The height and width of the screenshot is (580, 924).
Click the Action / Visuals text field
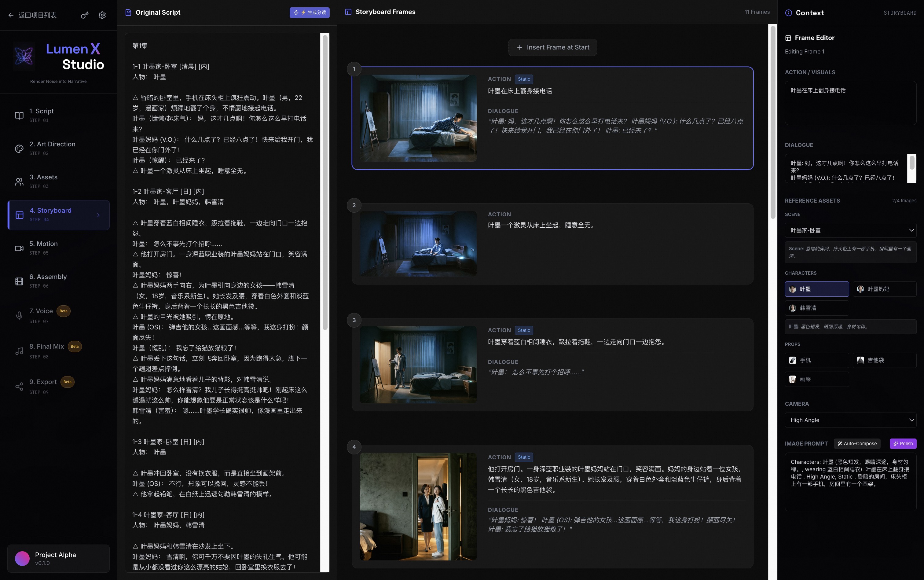coord(850,103)
